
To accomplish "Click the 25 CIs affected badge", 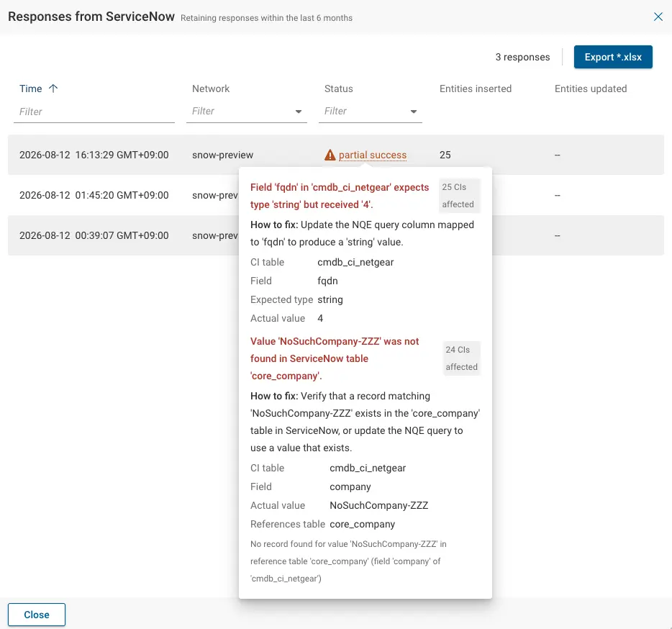I will click(458, 196).
